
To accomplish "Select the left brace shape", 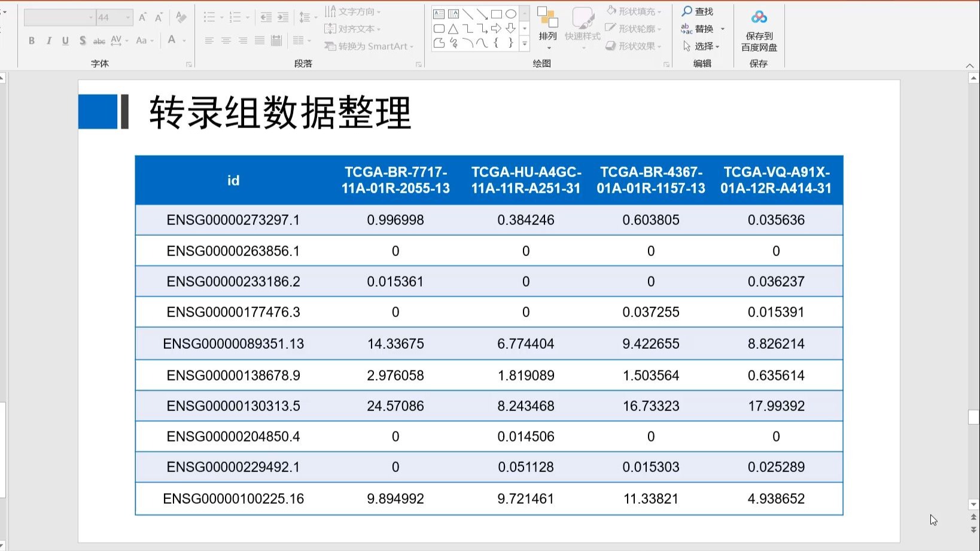I will (x=496, y=42).
